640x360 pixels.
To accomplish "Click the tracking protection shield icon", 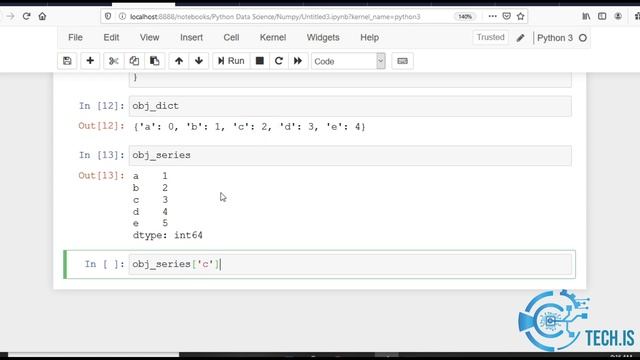I will coord(108,16).
